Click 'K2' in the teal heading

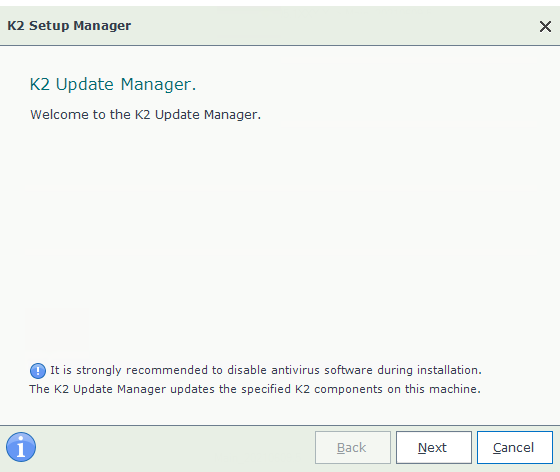[40, 85]
